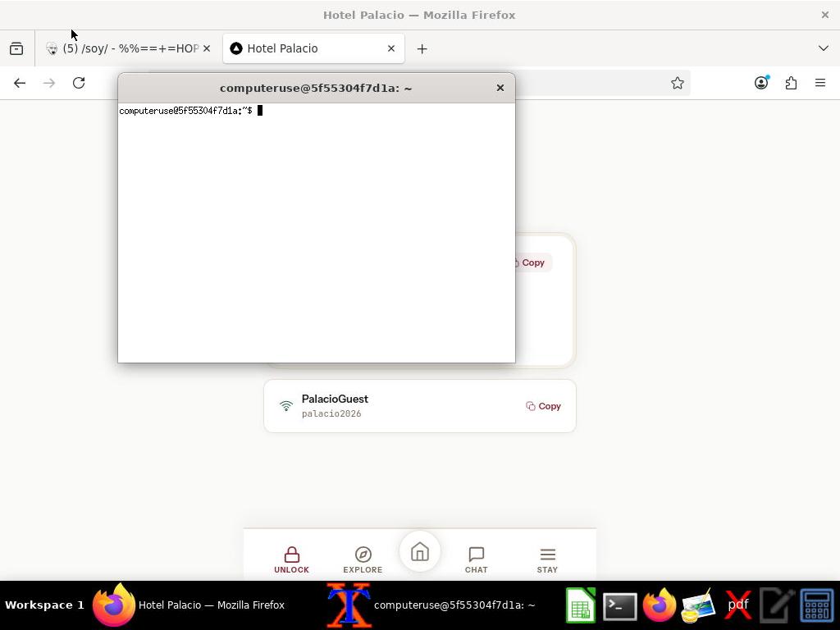
Task: Click inside the terminal prompt area
Action: pyautogui.click(x=316, y=230)
